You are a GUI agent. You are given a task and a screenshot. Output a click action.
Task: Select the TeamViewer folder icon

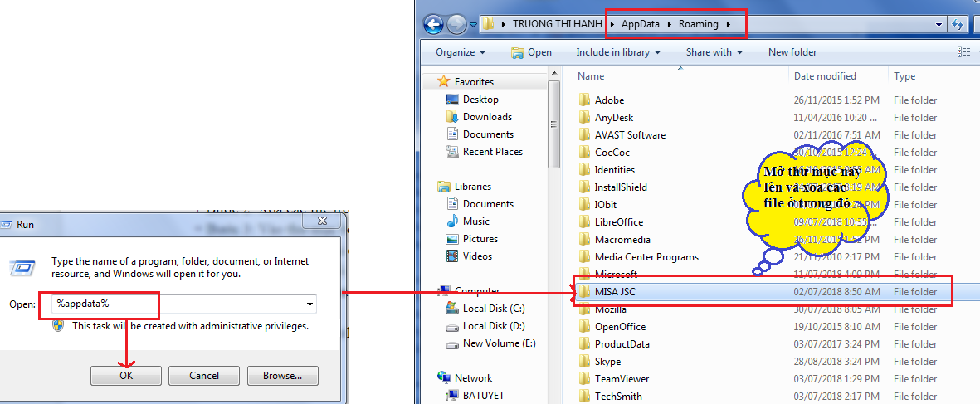(584, 379)
